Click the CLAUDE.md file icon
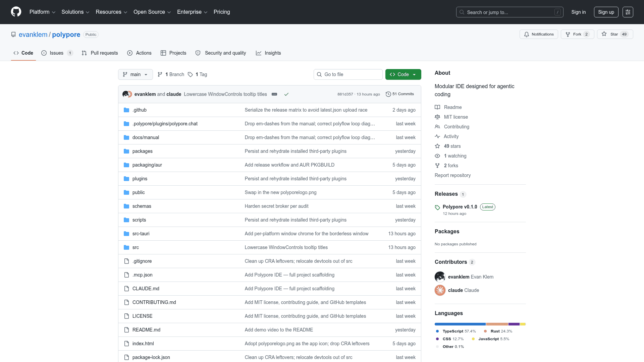Image resolution: width=644 pixels, height=362 pixels. (x=126, y=289)
